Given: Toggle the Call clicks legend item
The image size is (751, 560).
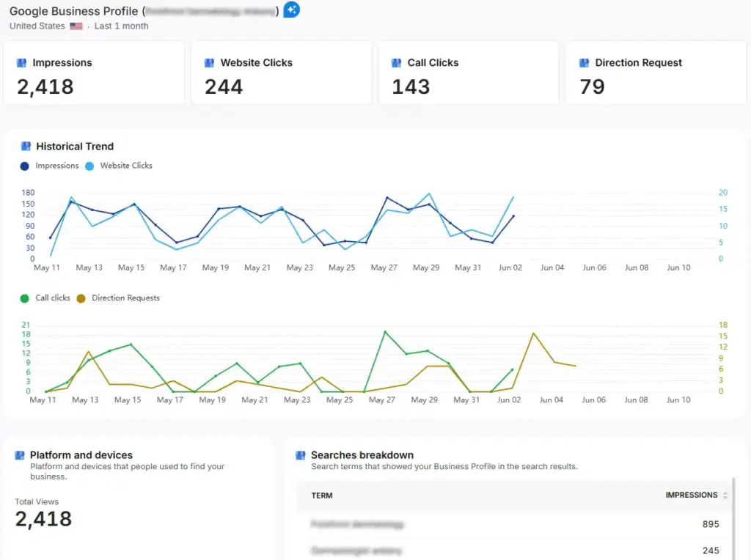Looking at the screenshot, I should [x=48, y=298].
